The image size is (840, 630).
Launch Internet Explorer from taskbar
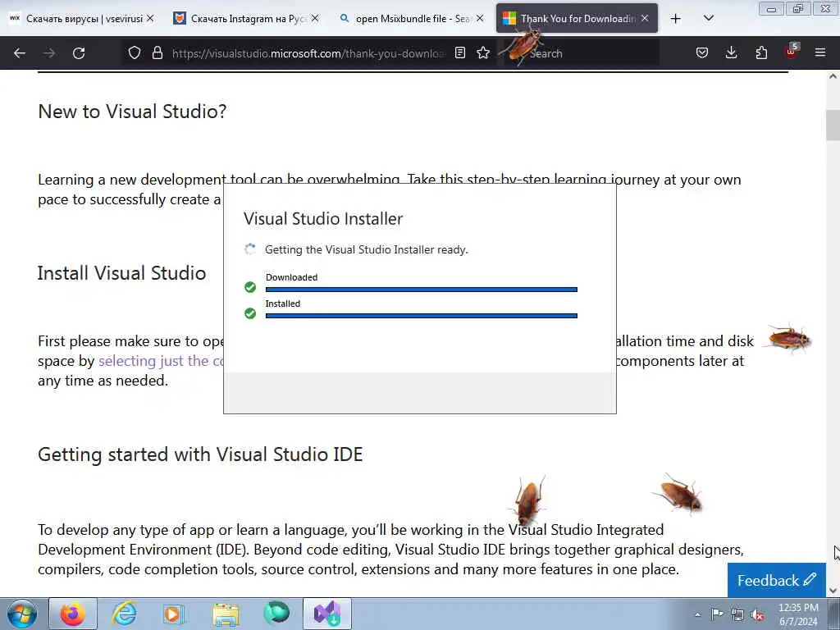pyautogui.click(x=125, y=614)
